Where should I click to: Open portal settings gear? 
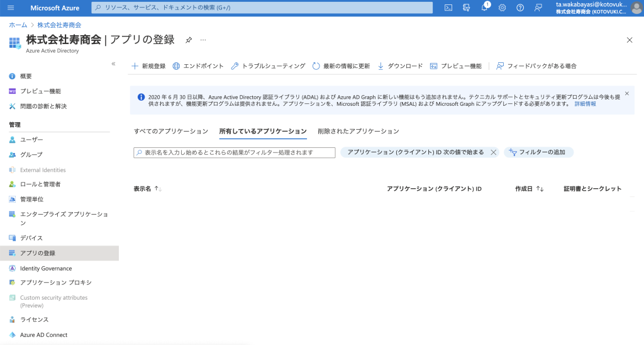click(x=502, y=8)
